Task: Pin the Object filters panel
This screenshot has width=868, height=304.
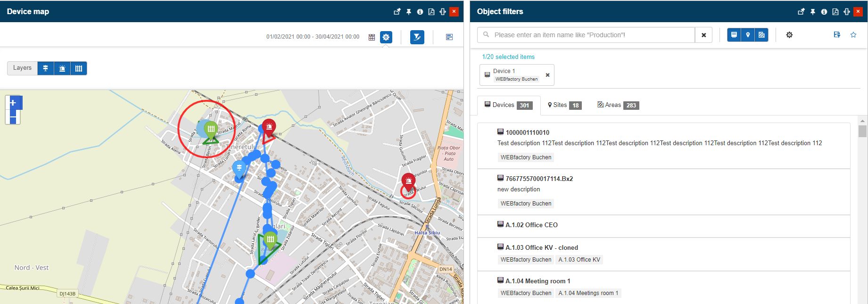Action: tap(812, 12)
